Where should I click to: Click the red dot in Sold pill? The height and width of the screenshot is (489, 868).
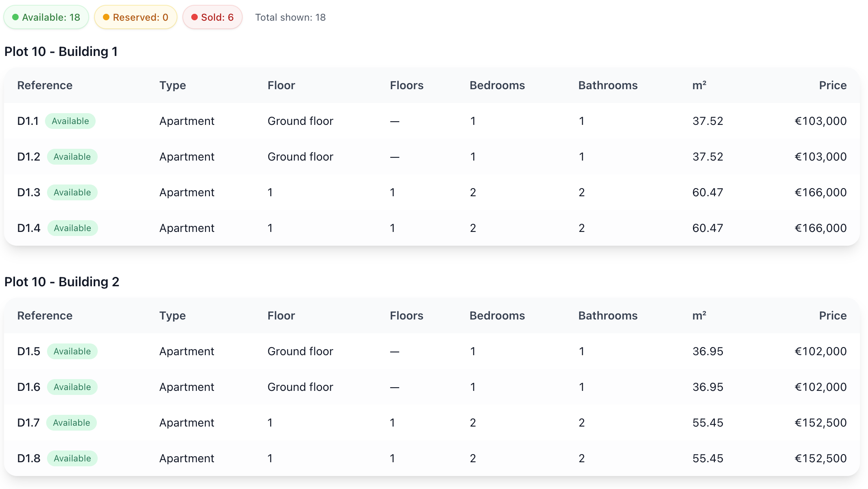(x=195, y=17)
